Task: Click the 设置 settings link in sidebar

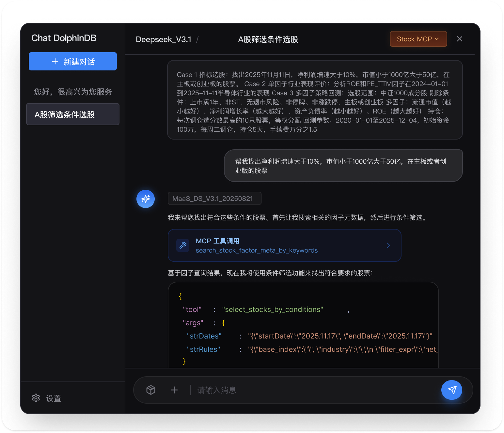Action: [53, 398]
